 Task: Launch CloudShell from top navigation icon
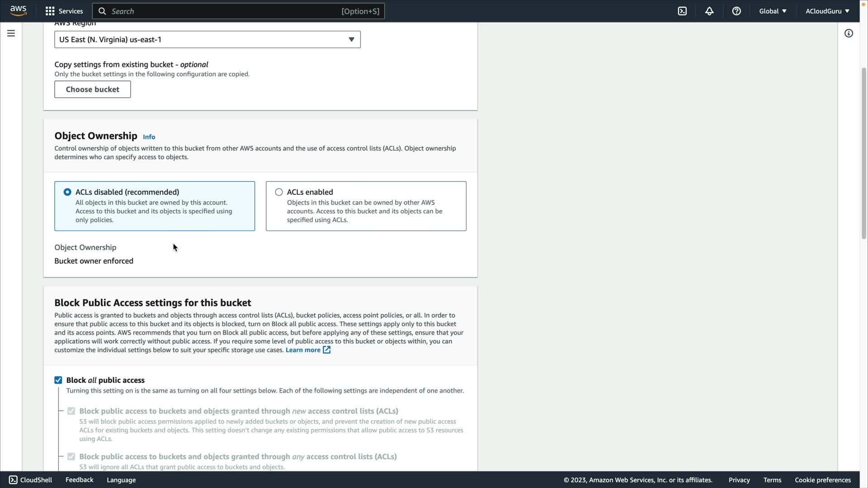tap(682, 11)
